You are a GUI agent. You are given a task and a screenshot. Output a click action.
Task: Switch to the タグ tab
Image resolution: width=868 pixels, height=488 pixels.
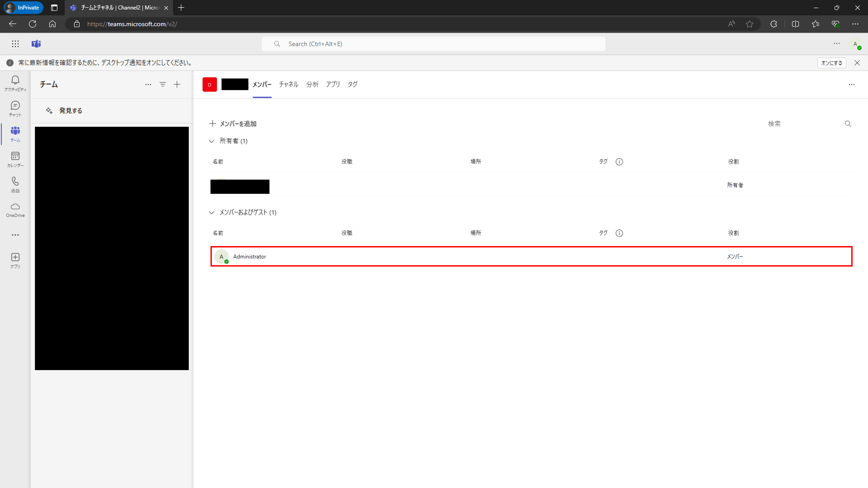(x=352, y=84)
